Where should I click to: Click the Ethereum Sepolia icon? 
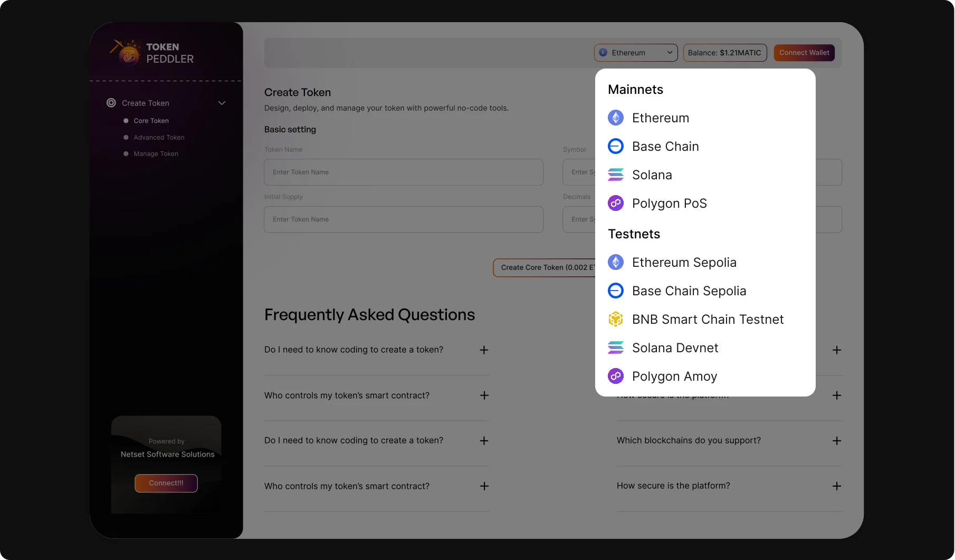point(616,262)
